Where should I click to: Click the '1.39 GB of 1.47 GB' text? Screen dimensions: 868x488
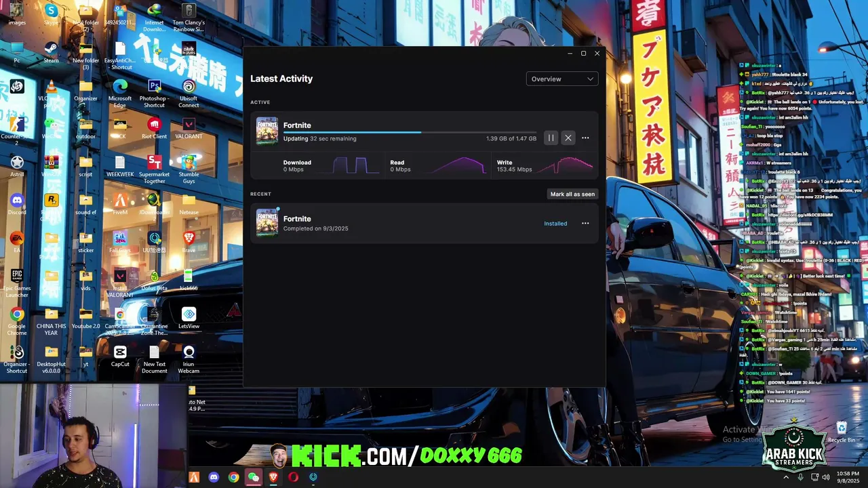(511, 138)
